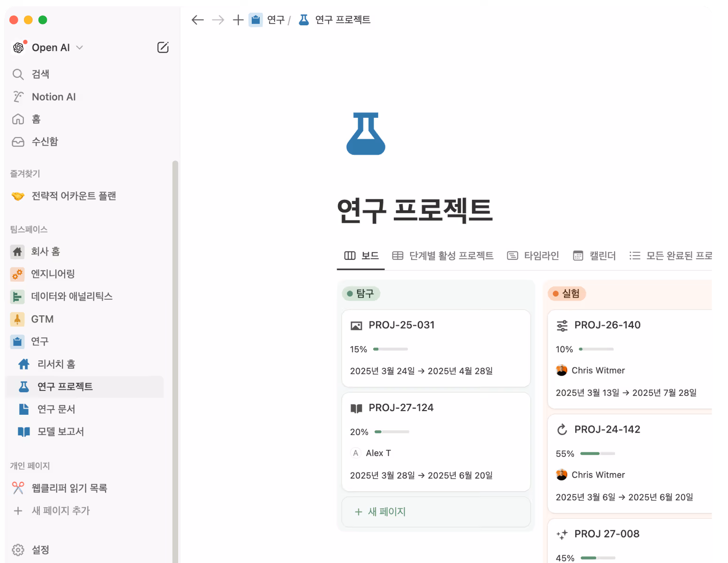Collapse the 팀스페이스 section
This screenshot has width=728, height=563.
pyautogui.click(x=29, y=229)
